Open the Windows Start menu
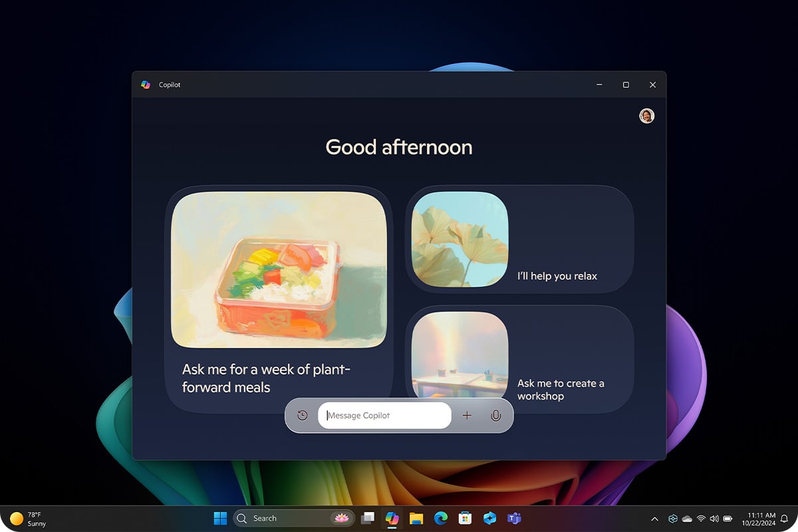The height and width of the screenshot is (532, 798). pyautogui.click(x=219, y=518)
